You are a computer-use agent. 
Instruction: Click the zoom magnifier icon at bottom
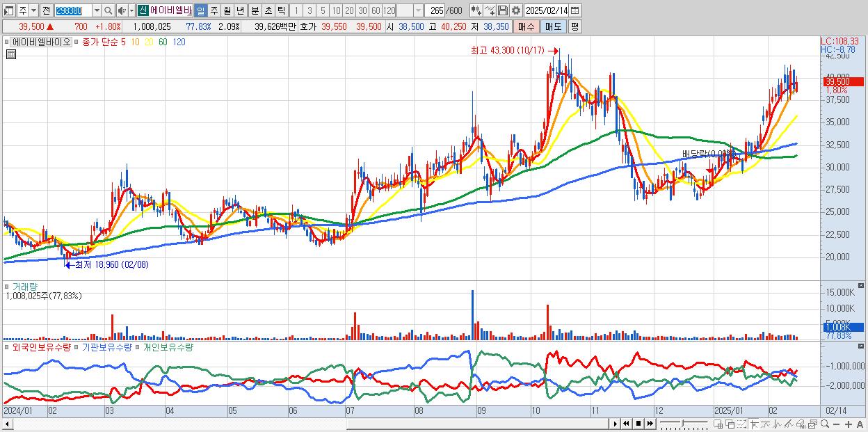click(x=825, y=424)
